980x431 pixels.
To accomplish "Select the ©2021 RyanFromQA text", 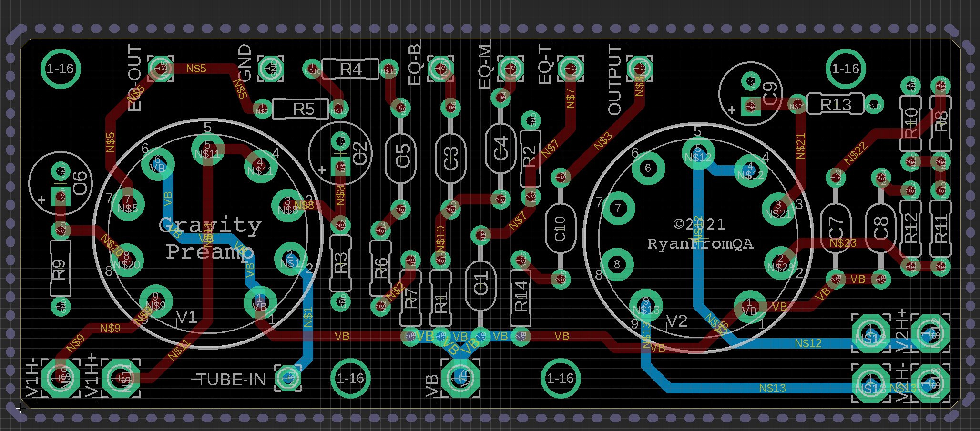I will (x=700, y=234).
